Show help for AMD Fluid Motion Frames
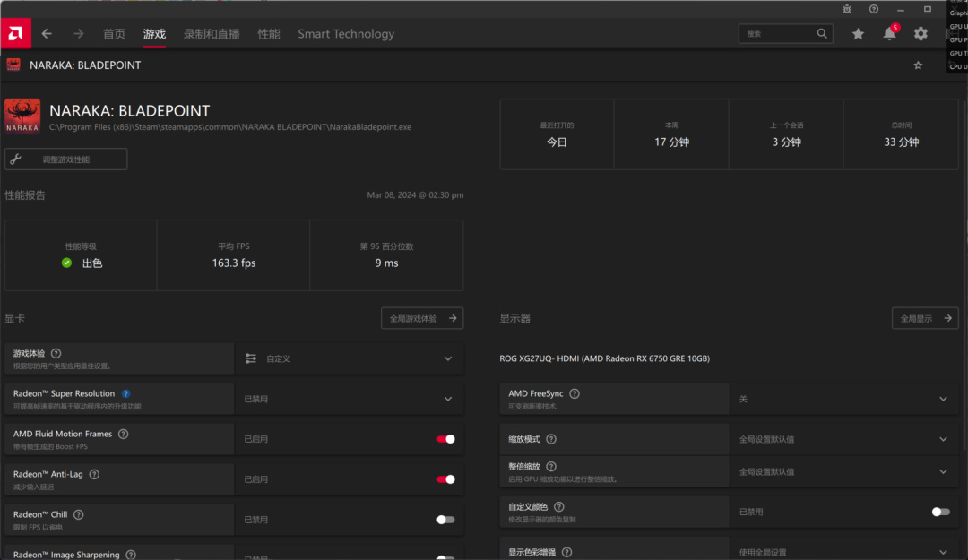The height and width of the screenshot is (560, 968). (124, 434)
